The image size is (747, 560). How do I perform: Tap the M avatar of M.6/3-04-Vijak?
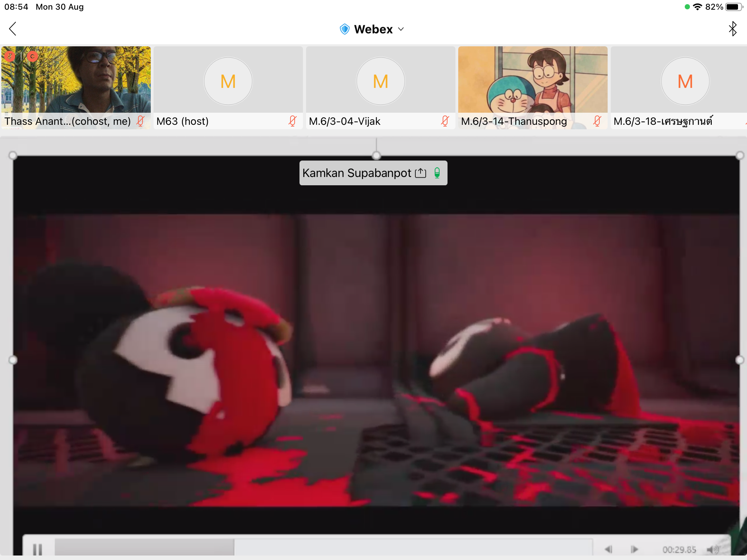[x=380, y=81]
